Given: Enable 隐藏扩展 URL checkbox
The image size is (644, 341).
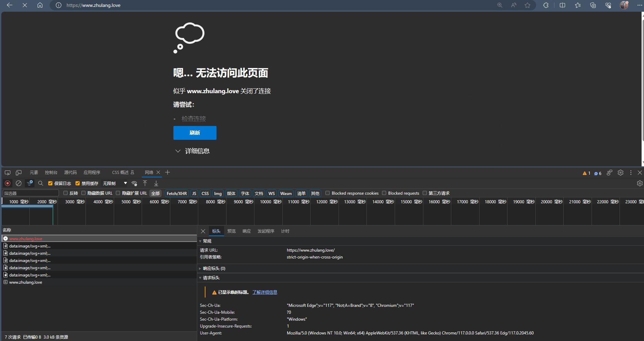Looking at the screenshot, I should (118, 193).
